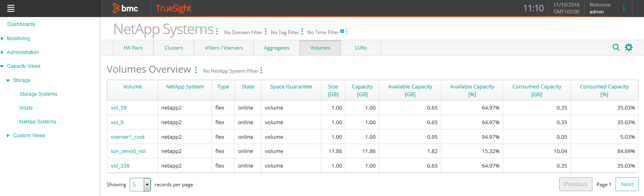Open volume vserver1_root
This screenshot has width=644, height=196.
coord(128,137)
